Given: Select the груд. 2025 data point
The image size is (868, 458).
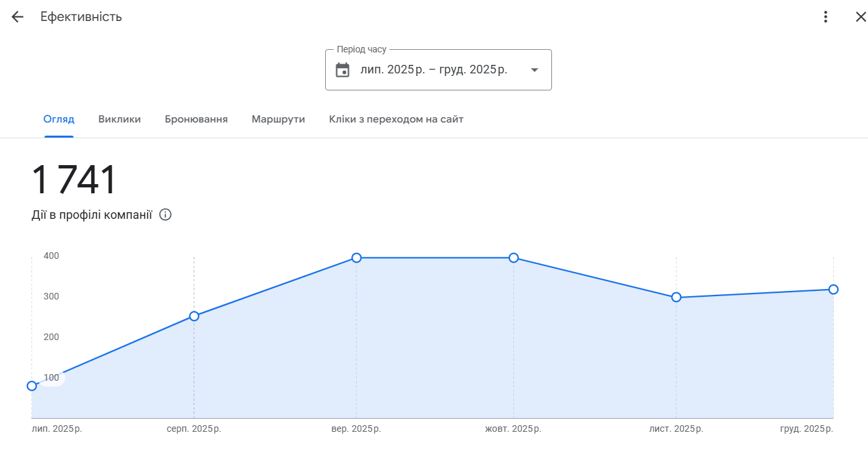Looking at the screenshot, I should 833,290.
